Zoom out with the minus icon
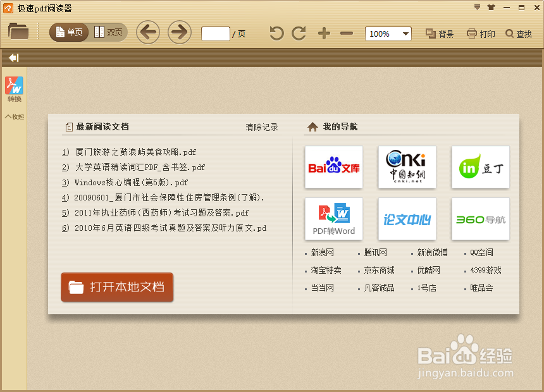The width and height of the screenshot is (544, 392). coord(346,34)
